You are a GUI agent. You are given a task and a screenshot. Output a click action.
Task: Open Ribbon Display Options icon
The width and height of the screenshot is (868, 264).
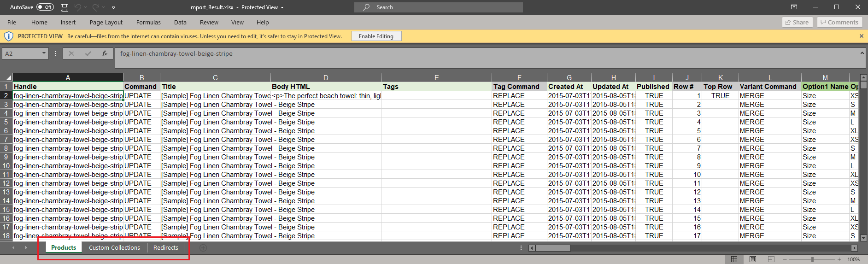(x=794, y=7)
